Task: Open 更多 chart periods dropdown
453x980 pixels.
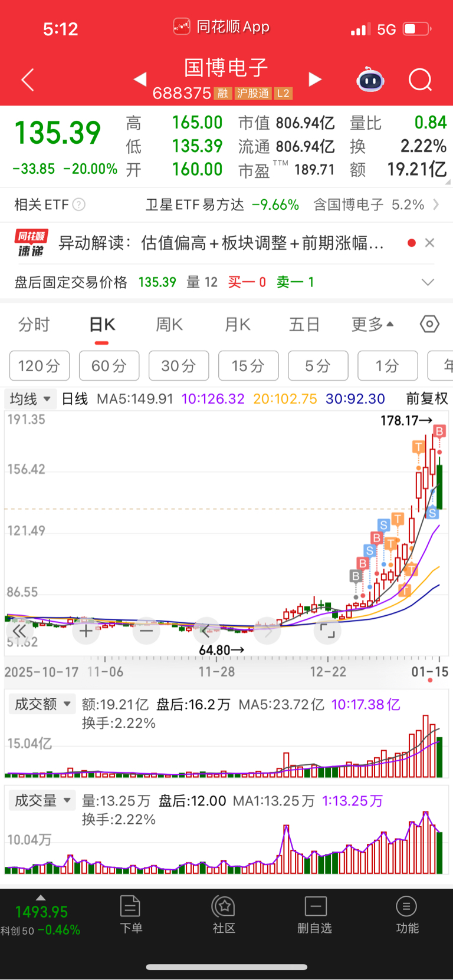Action: pos(373,325)
